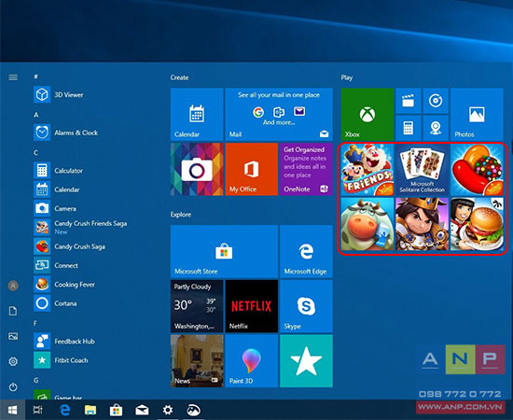Launch the Cooking Fever burger tile
513x420 pixels.
(x=477, y=224)
